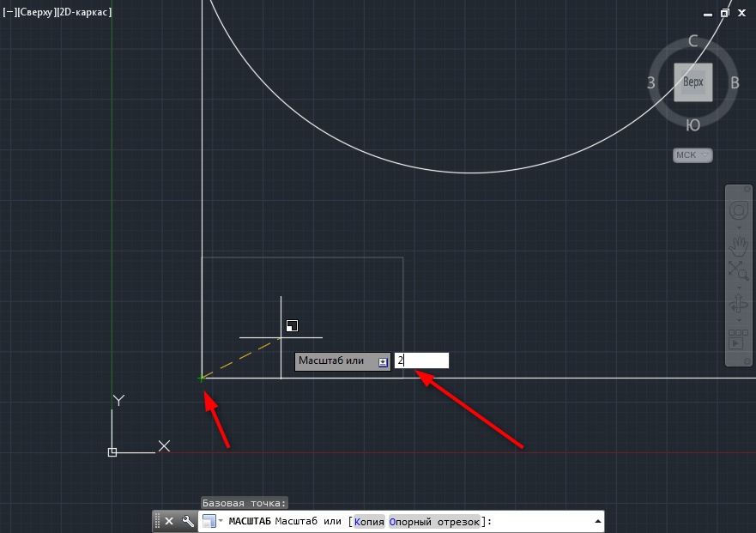This screenshot has width=756, height=533.
Task: Click the scale factor input field
Action: (x=422, y=361)
